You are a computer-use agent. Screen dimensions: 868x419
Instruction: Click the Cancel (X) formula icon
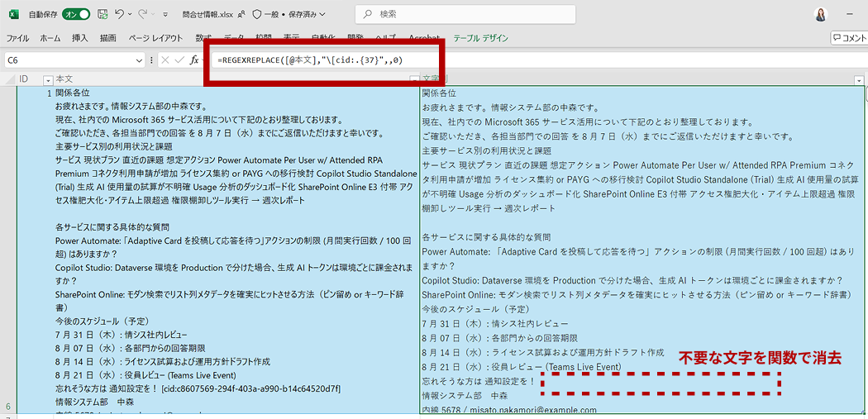[x=165, y=60]
